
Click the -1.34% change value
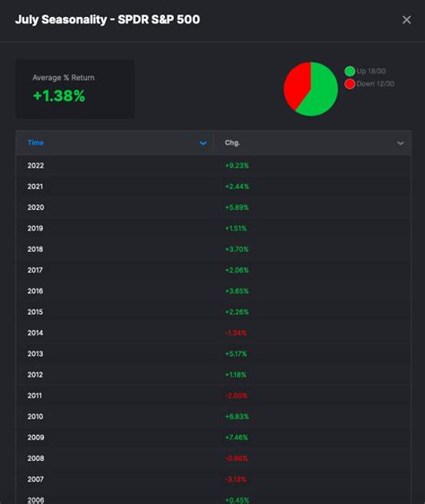click(236, 333)
